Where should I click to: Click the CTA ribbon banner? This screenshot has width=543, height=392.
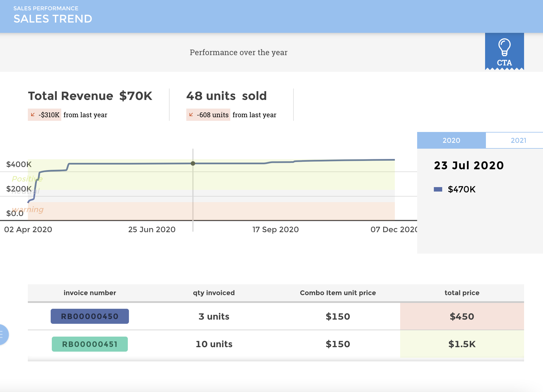pos(504,53)
